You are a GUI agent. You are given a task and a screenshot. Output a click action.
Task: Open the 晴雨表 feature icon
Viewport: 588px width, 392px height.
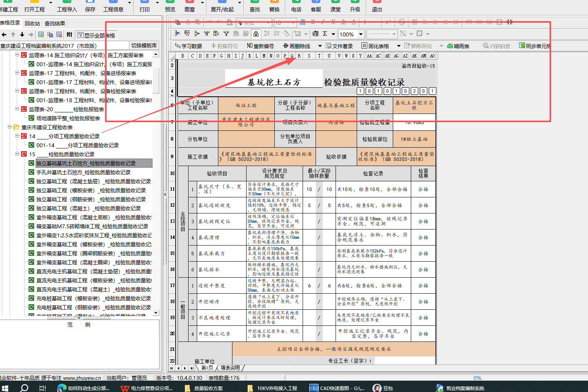pyautogui.click(x=459, y=46)
